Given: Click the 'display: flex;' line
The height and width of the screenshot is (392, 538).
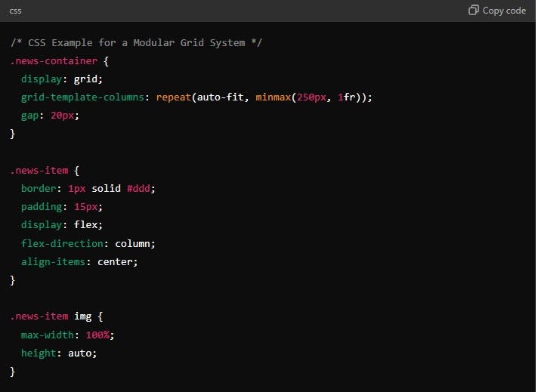Looking at the screenshot, I should tap(62, 225).
